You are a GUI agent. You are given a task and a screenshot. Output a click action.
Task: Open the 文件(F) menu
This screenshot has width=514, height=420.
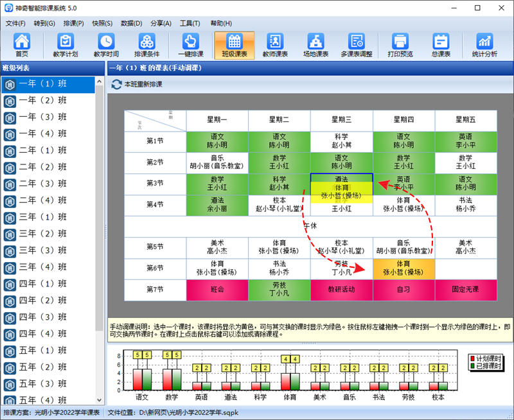(x=15, y=23)
